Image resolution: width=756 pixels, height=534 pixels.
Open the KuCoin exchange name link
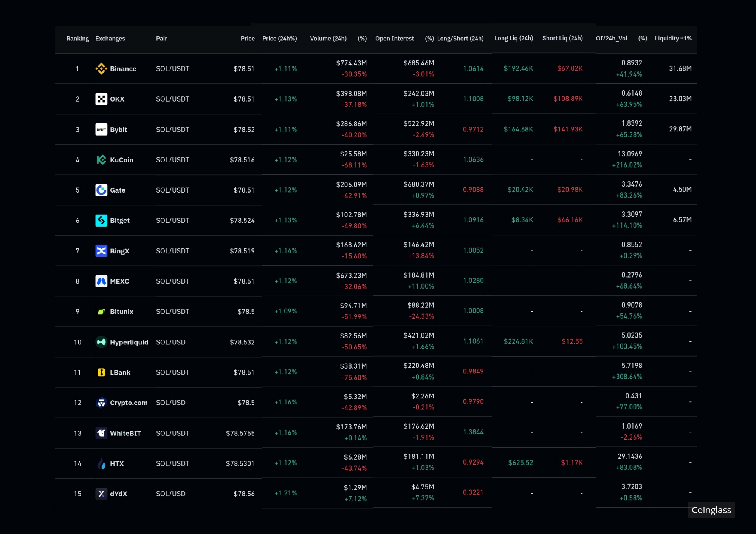click(x=122, y=160)
